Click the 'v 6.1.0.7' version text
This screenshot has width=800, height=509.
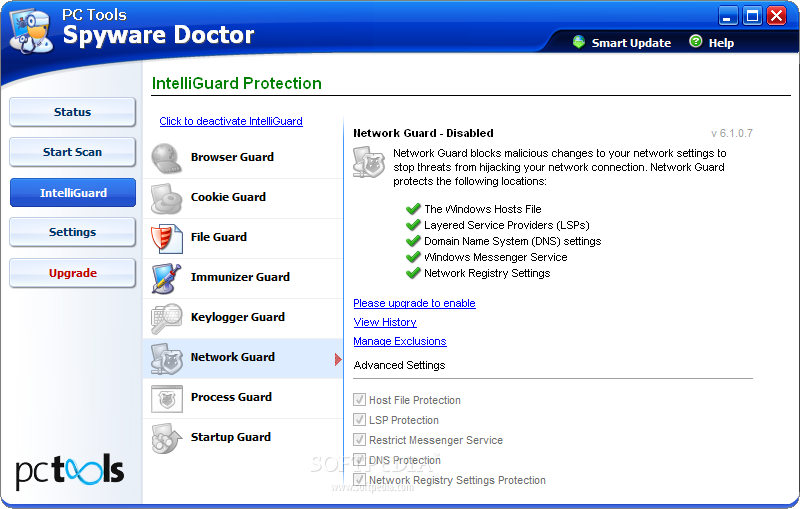pos(732,133)
